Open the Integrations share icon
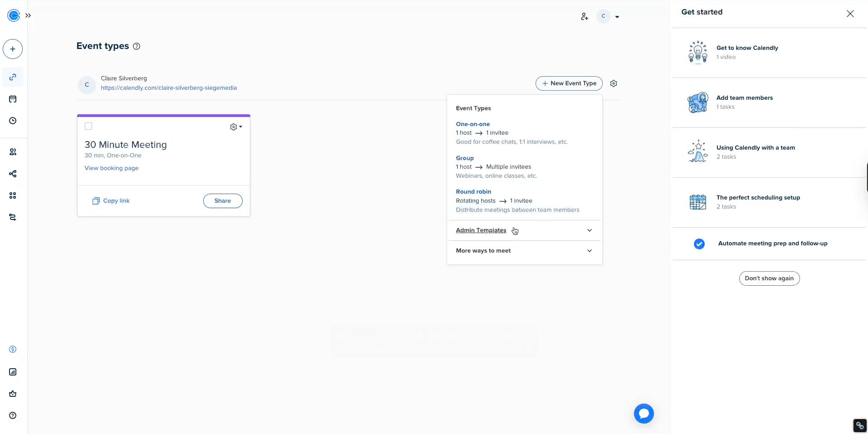The image size is (868, 434). (x=12, y=173)
